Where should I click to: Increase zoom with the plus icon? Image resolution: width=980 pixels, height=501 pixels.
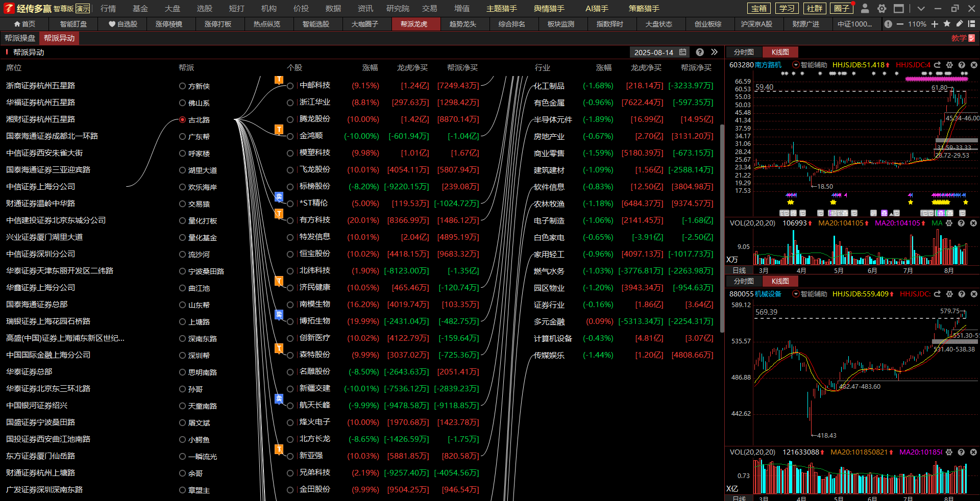935,24
